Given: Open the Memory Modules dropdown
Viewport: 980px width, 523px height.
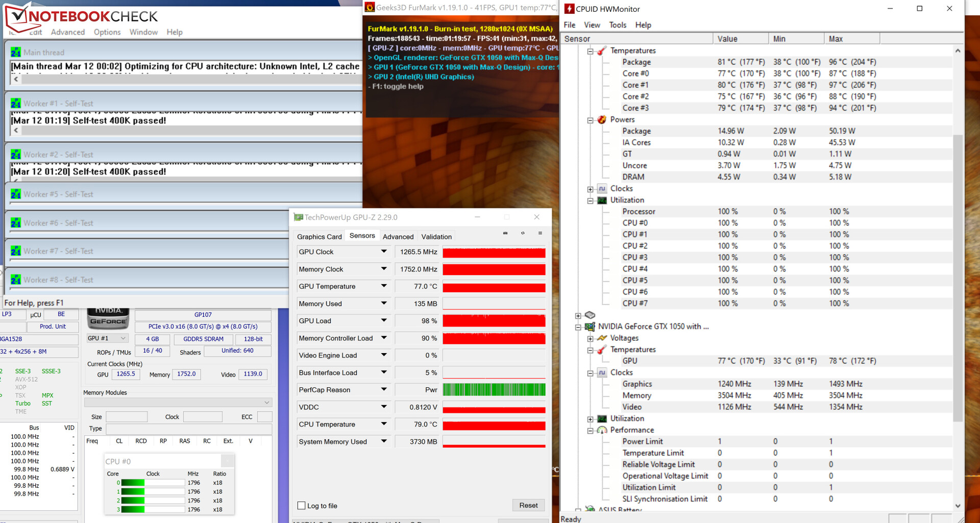Looking at the screenshot, I should pyautogui.click(x=178, y=403).
